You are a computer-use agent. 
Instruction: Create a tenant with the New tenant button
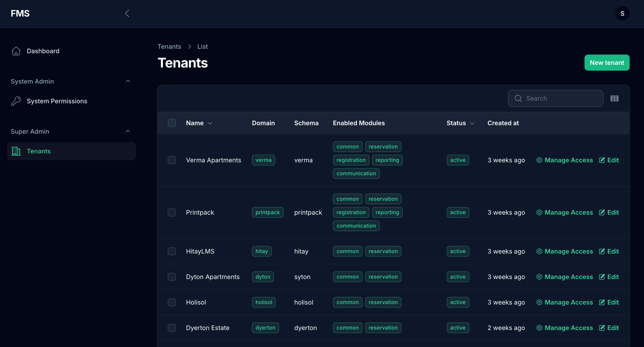click(607, 63)
